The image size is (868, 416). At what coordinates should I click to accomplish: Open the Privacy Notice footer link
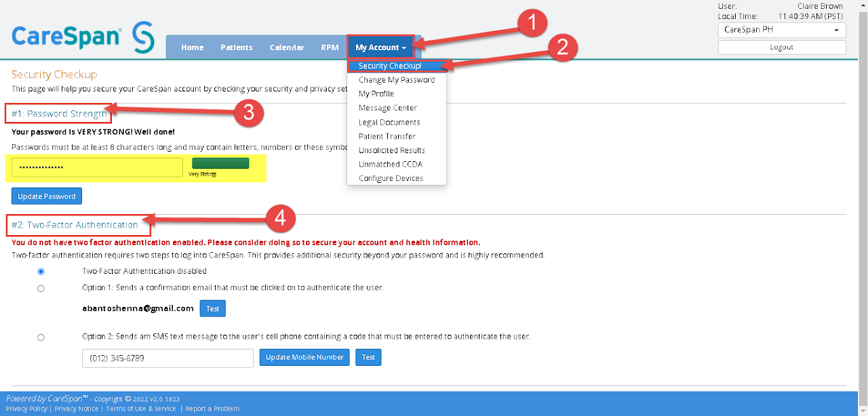[76, 409]
